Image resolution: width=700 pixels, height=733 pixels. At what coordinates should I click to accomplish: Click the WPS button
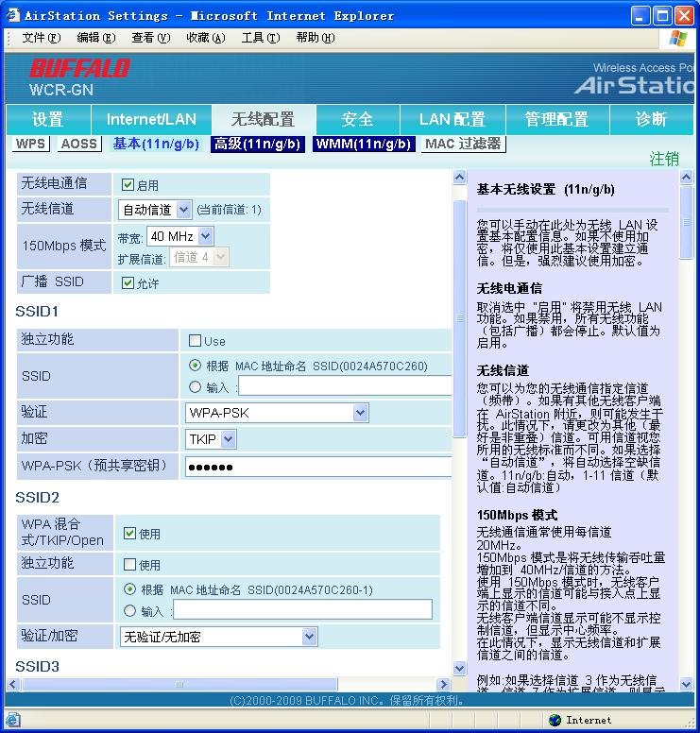(31, 145)
